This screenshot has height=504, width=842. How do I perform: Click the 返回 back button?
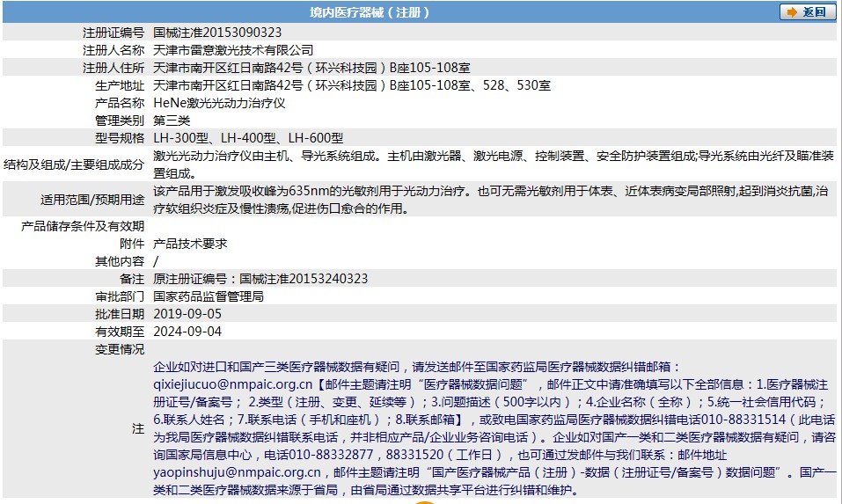(x=808, y=11)
